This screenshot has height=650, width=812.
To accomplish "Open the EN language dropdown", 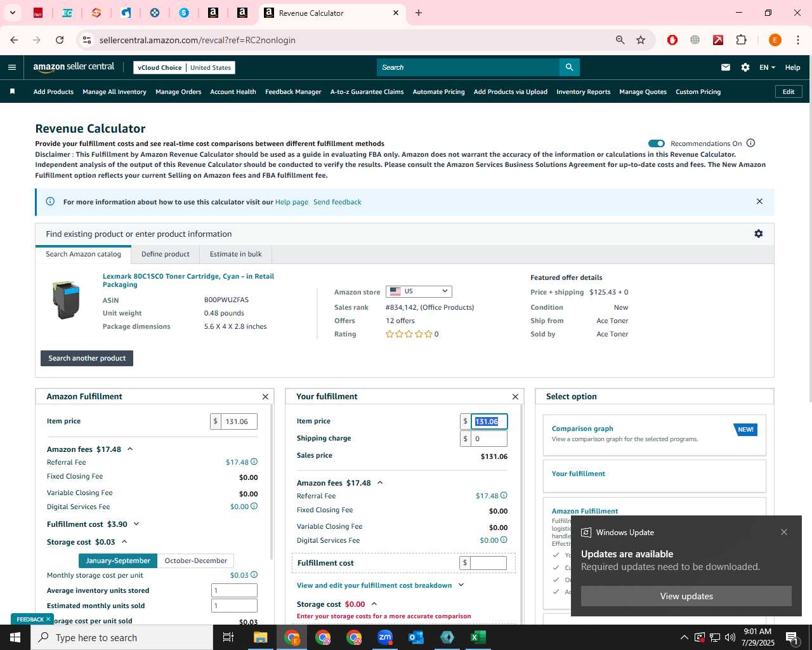I will tap(767, 67).
